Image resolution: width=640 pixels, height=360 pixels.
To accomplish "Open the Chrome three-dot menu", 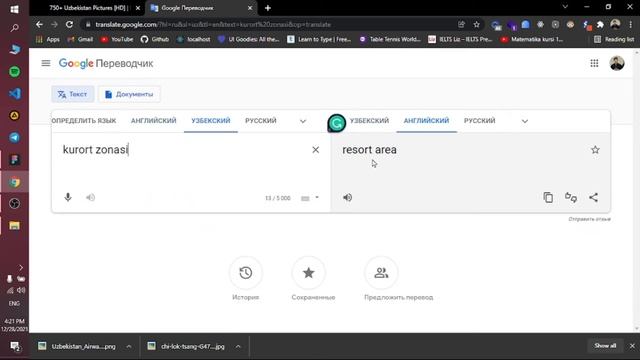I will pyautogui.click(x=631, y=24).
